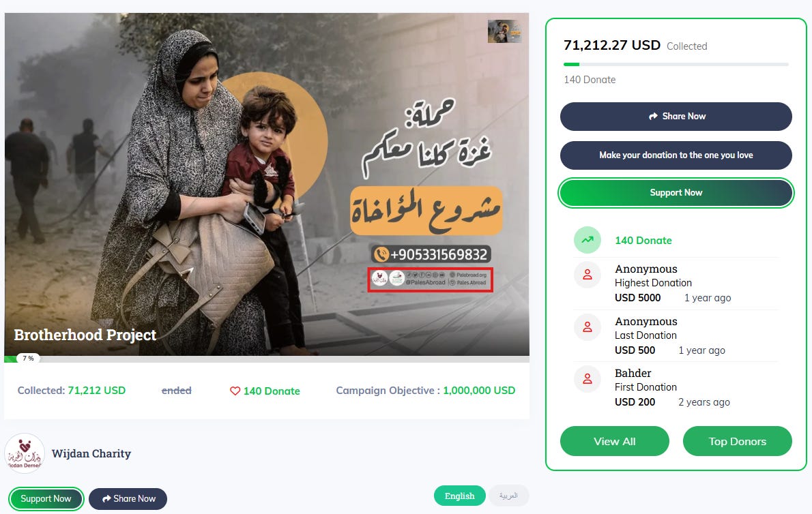
Task: Click the phone icon on the campaign banner
Action: [381, 254]
